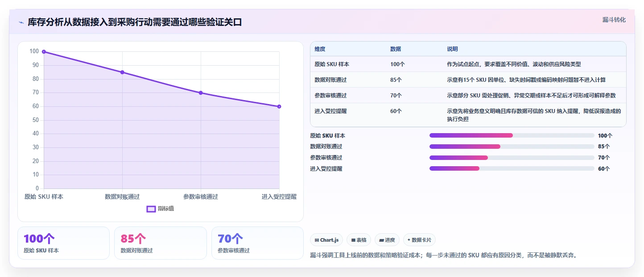This screenshot has height=277, width=644.
Task: Click the 60个 value beside last progress bar
Action: (604, 169)
